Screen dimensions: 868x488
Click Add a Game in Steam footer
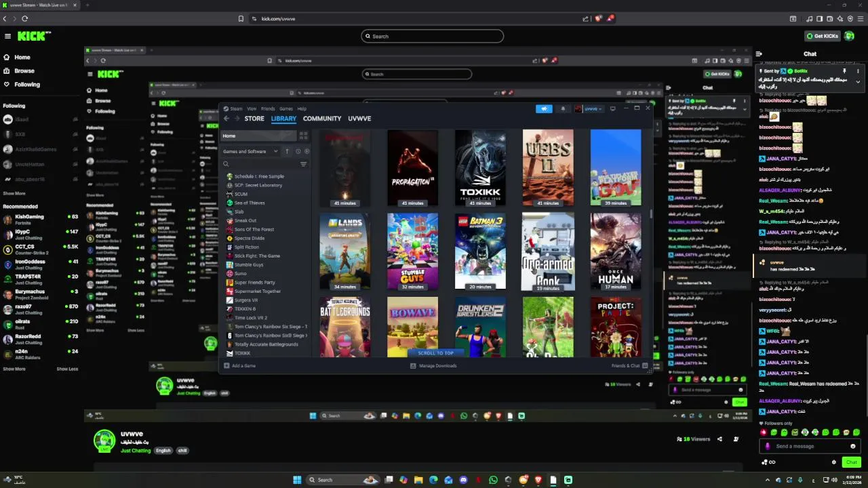click(x=240, y=366)
